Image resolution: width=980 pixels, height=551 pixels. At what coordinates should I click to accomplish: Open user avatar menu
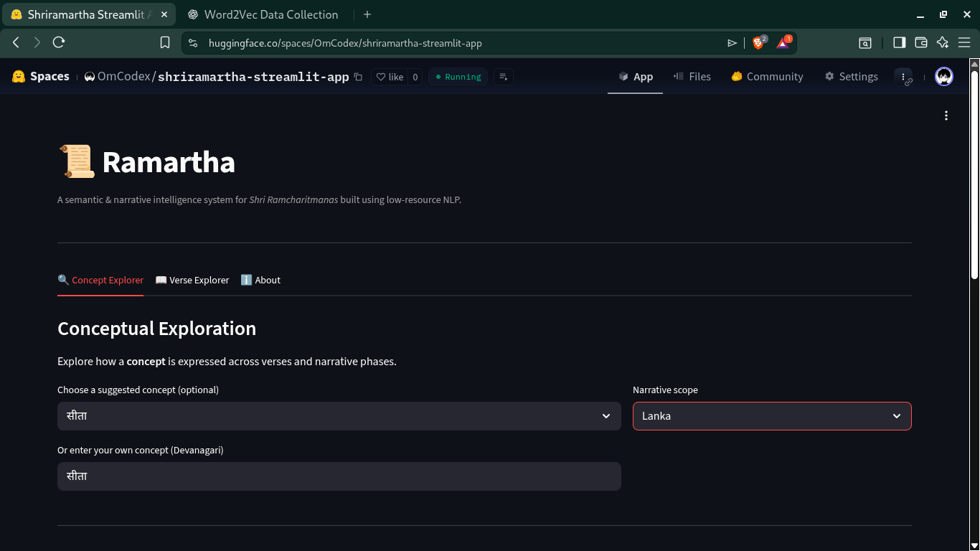[944, 77]
